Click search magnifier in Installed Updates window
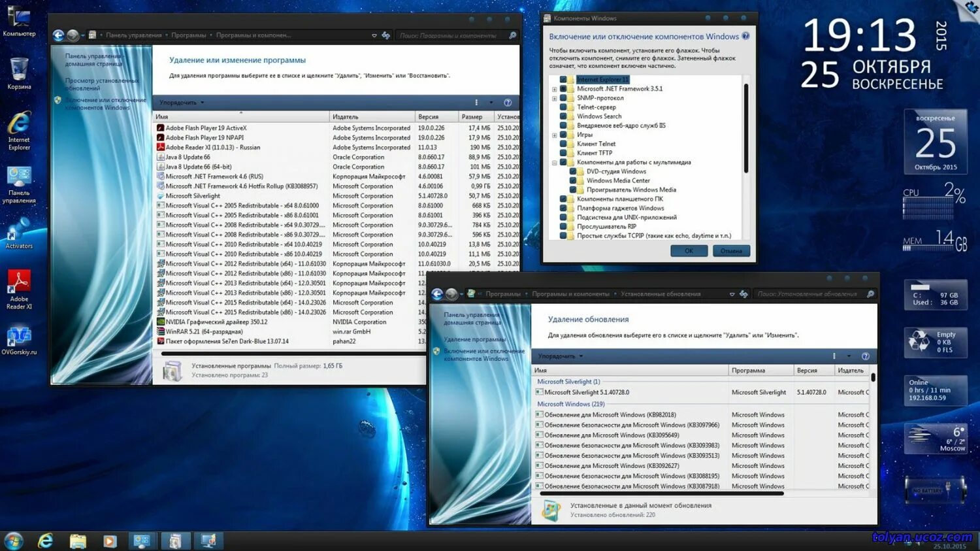 coord(870,294)
